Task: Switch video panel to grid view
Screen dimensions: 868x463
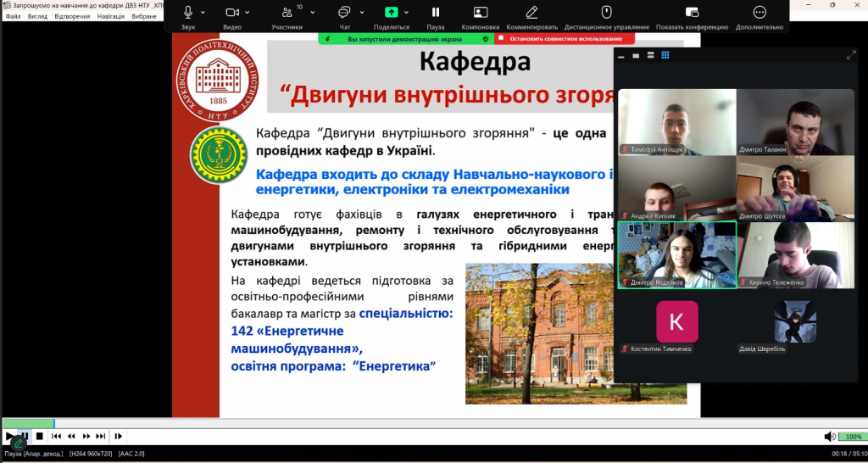Action: 665,55
